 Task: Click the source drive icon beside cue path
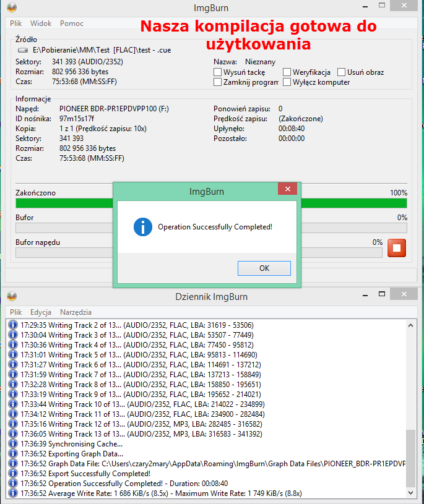(23, 50)
